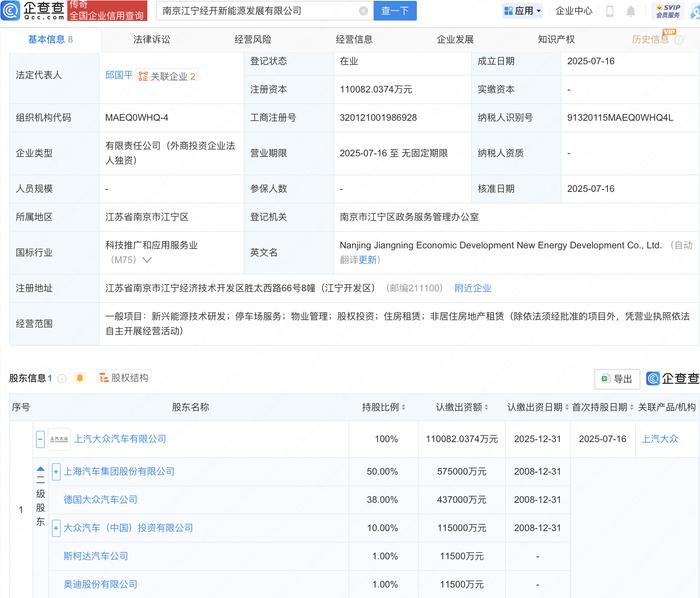Click the orange bell alert beside 股东信息
Image resolution: width=700 pixels, height=598 pixels.
coord(80,378)
